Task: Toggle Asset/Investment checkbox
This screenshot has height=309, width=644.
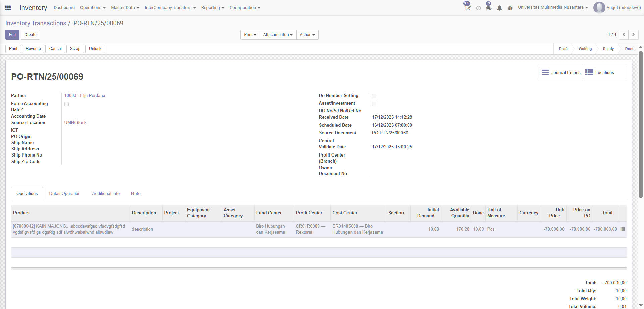Action: (374, 104)
